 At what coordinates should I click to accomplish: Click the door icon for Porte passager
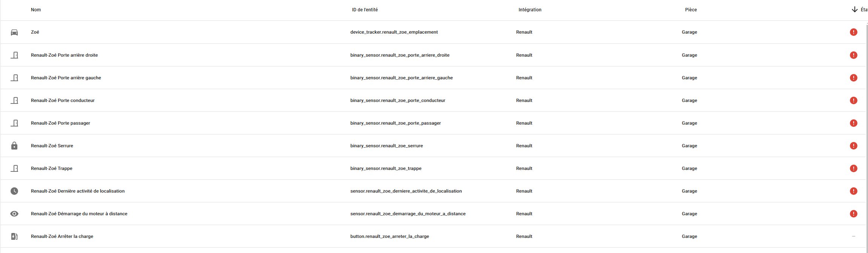click(14, 123)
